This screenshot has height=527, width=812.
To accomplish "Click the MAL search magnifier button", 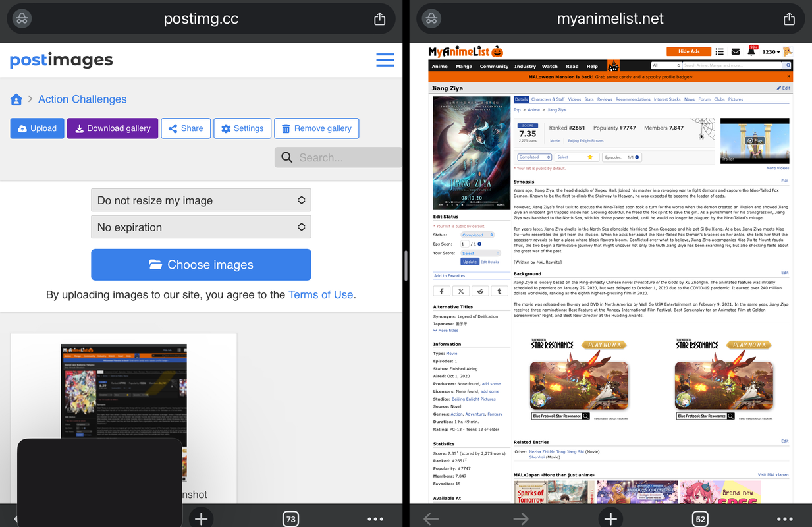I will (x=788, y=65).
